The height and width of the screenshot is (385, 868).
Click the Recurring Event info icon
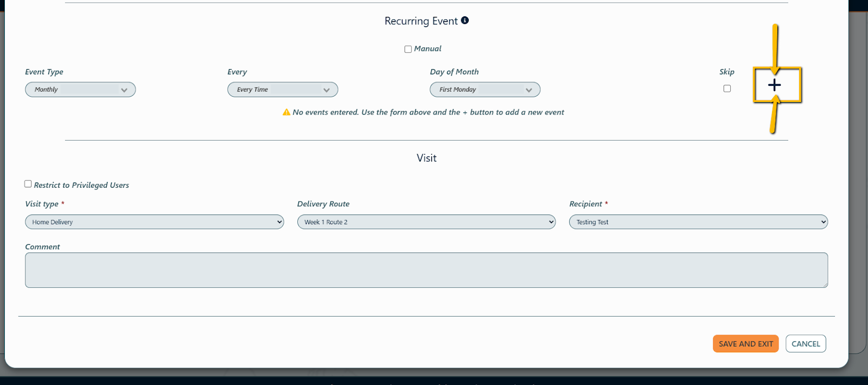click(x=465, y=20)
